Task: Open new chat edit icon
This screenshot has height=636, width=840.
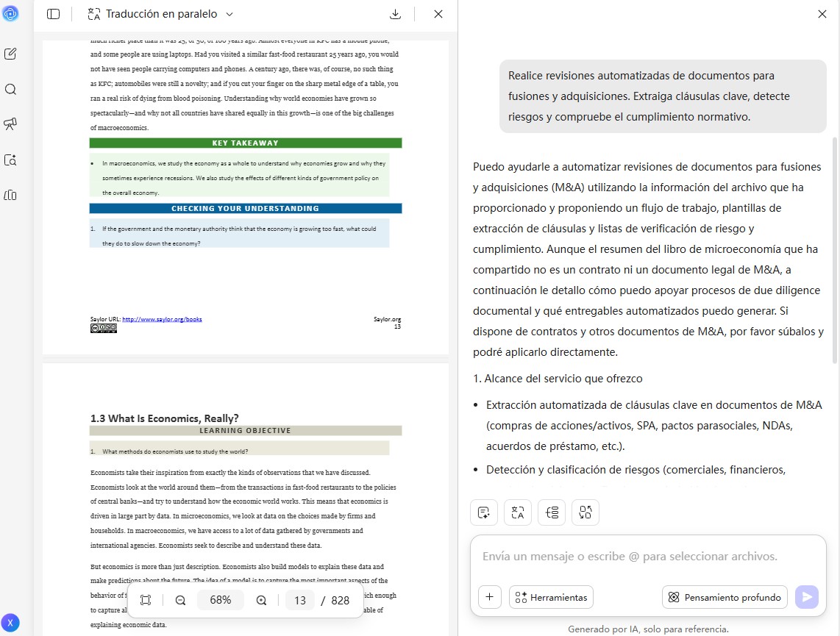Action: click(10, 54)
